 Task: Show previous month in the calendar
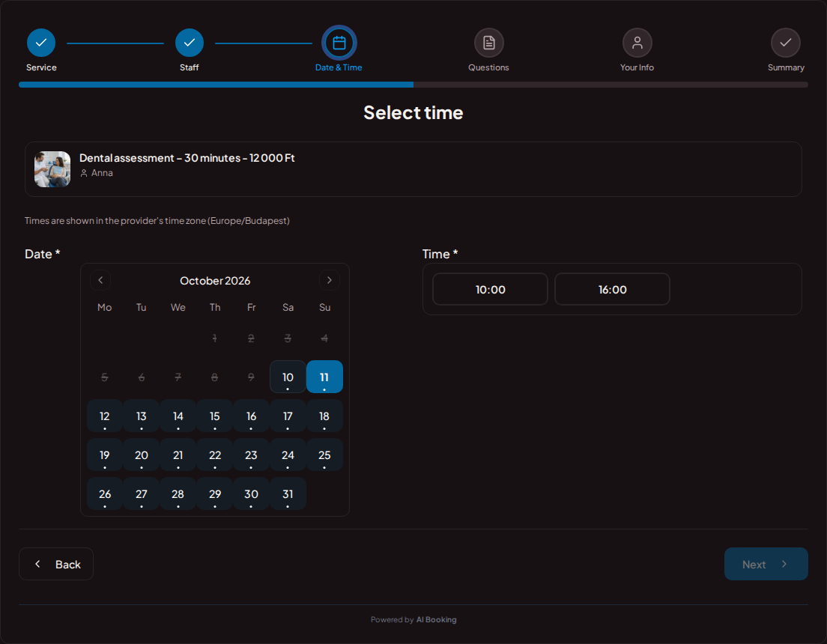point(100,280)
